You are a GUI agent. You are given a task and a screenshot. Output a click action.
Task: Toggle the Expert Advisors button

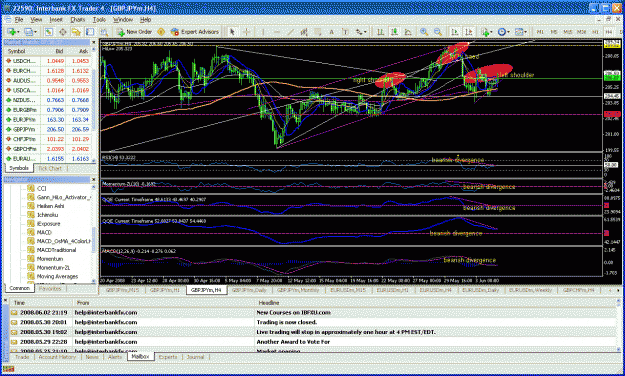[x=195, y=32]
